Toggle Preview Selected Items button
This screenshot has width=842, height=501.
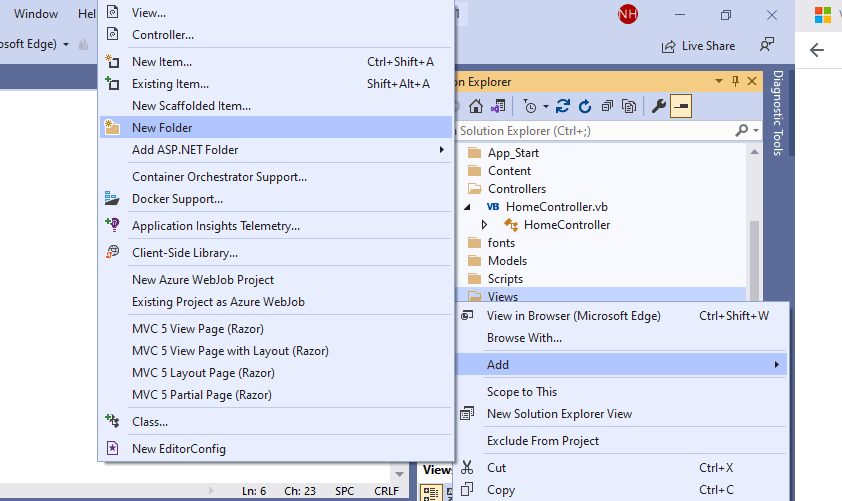680,106
